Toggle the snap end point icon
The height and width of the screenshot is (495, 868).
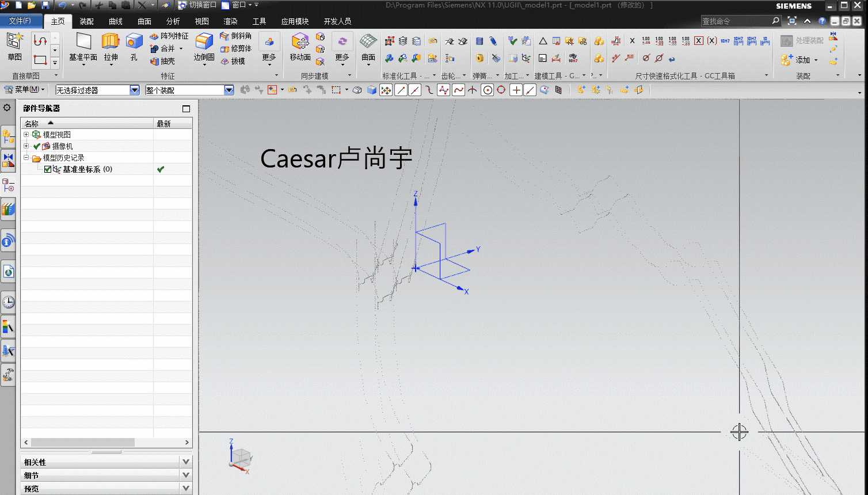point(401,90)
